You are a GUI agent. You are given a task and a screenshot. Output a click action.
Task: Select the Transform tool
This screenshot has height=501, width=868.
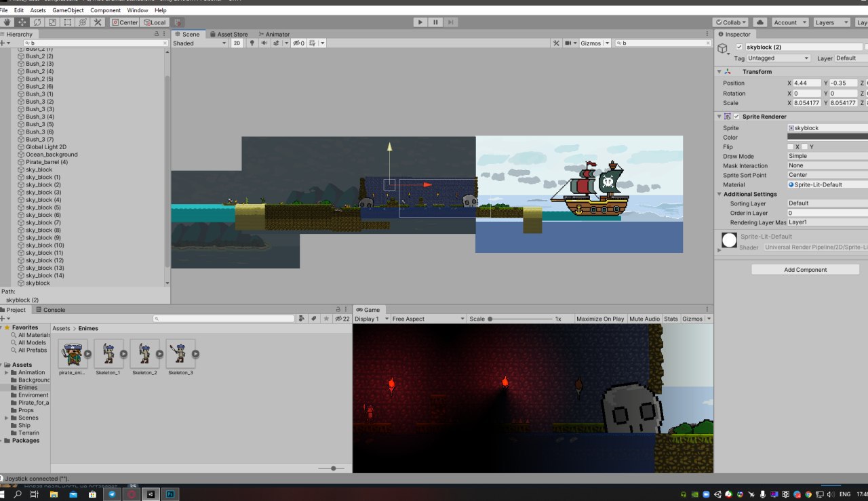83,22
